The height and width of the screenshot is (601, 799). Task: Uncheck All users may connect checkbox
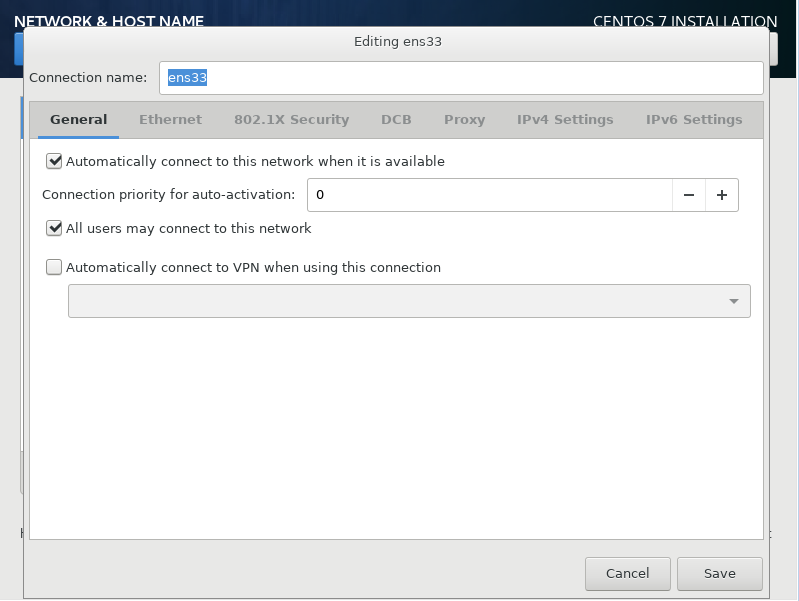pyautogui.click(x=54, y=228)
